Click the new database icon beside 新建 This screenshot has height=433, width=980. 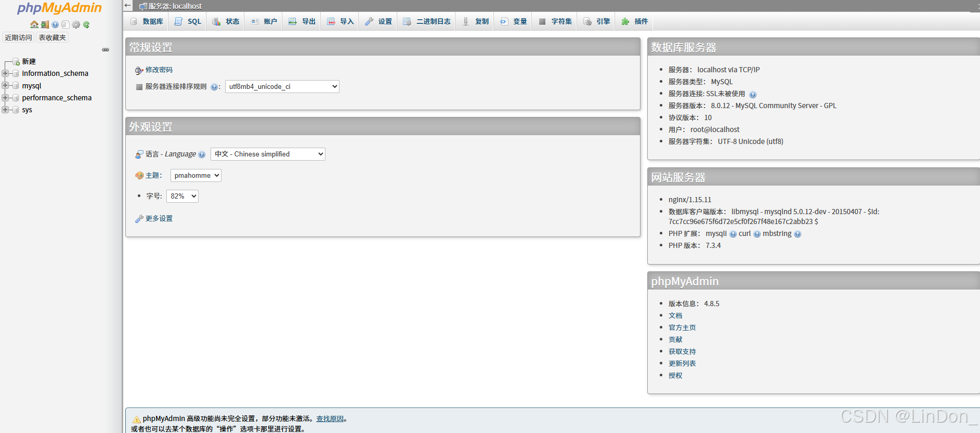point(16,62)
